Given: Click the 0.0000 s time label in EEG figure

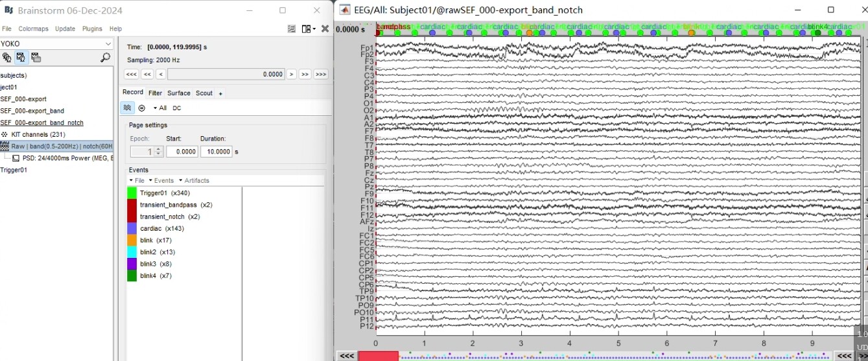Looking at the screenshot, I should pyautogui.click(x=350, y=29).
